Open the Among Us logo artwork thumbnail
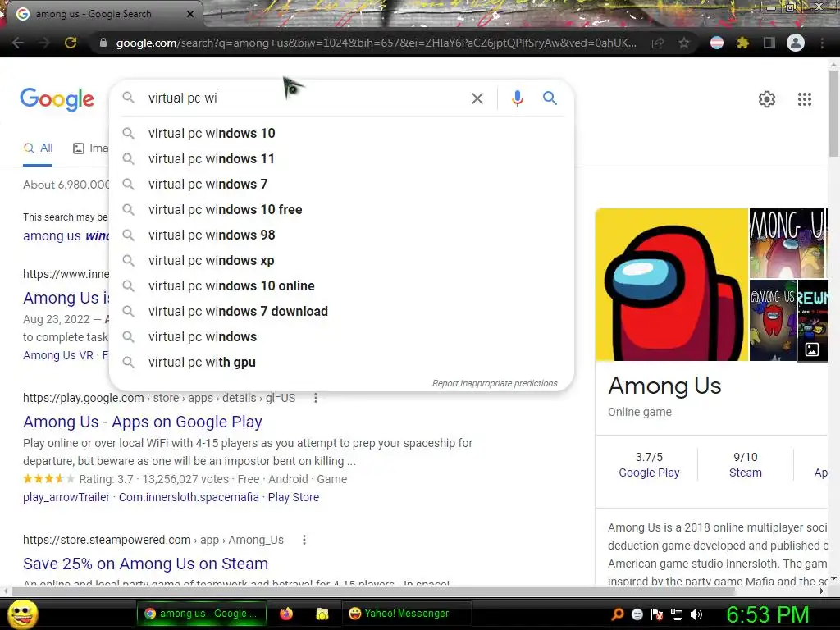840x630 pixels. coord(787,243)
